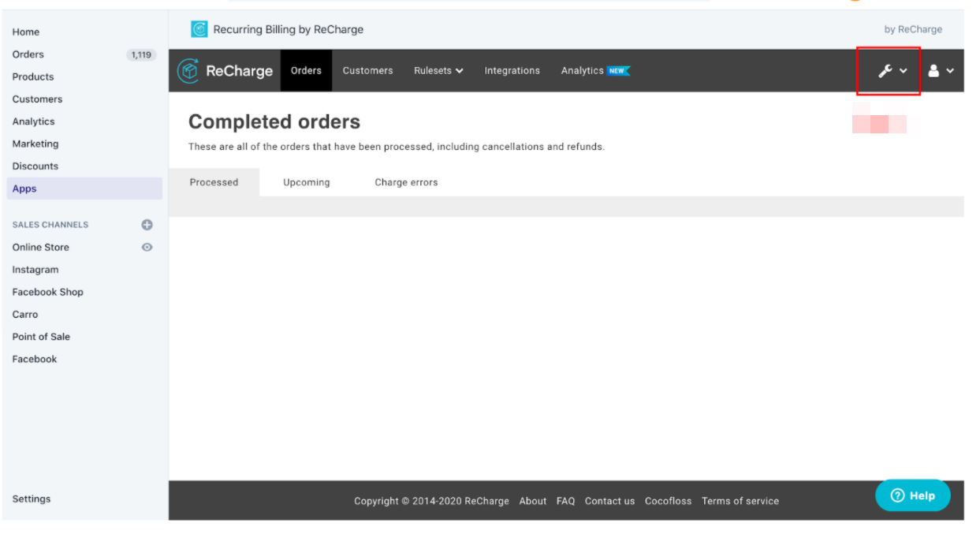Screen dimensions: 980x534
Task: Open the FAQ footer link
Action: (565, 501)
